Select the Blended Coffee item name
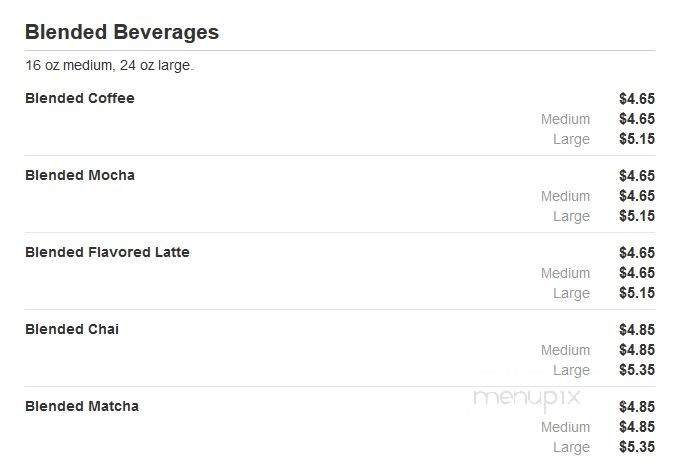The height and width of the screenshot is (466, 688). tap(79, 98)
